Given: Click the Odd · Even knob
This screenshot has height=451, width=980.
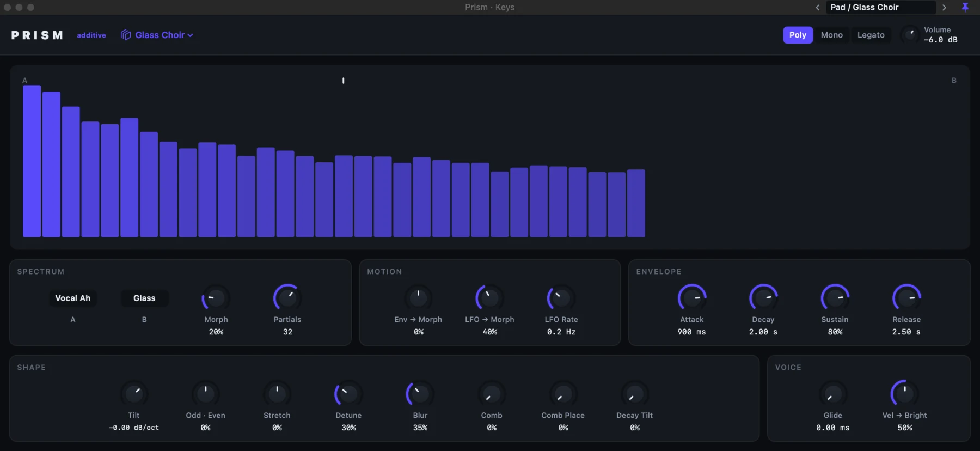Looking at the screenshot, I should click(205, 394).
